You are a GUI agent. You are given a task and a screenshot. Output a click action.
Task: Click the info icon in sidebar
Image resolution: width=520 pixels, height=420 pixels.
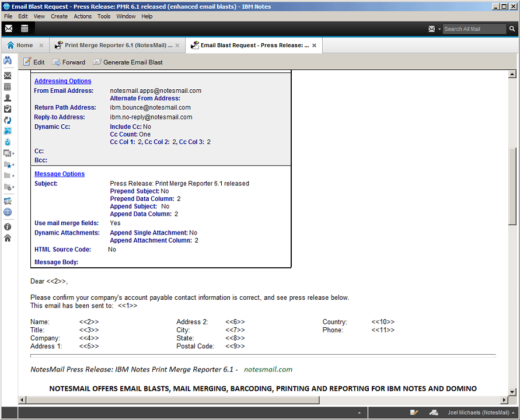click(x=8, y=226)
